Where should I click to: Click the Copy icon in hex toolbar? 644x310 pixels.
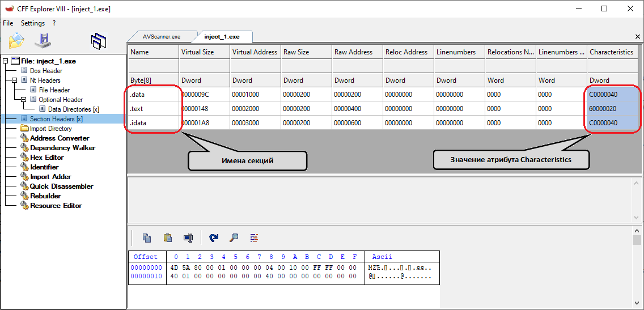coord(147,237)
